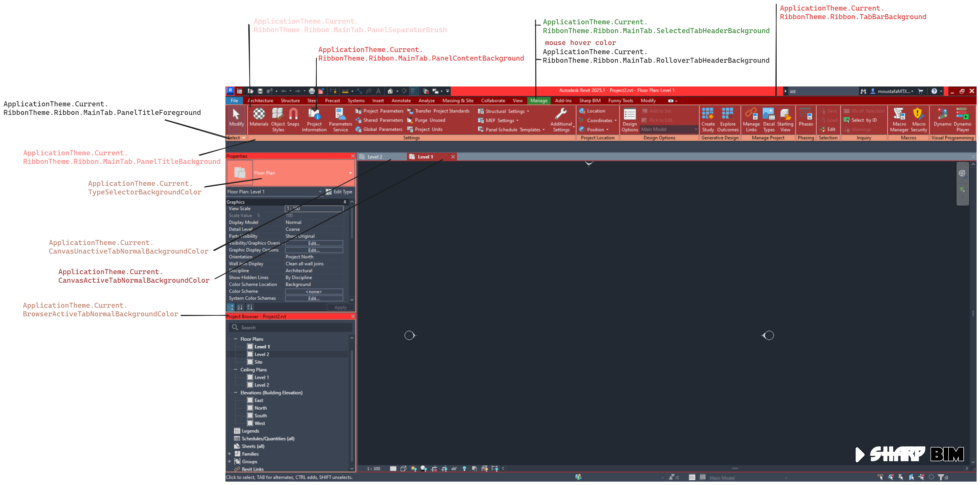This screenshot has width=980, height=485.
Task: Switch to the Architecture ribbon tab
Action: (x=260, y=100)
